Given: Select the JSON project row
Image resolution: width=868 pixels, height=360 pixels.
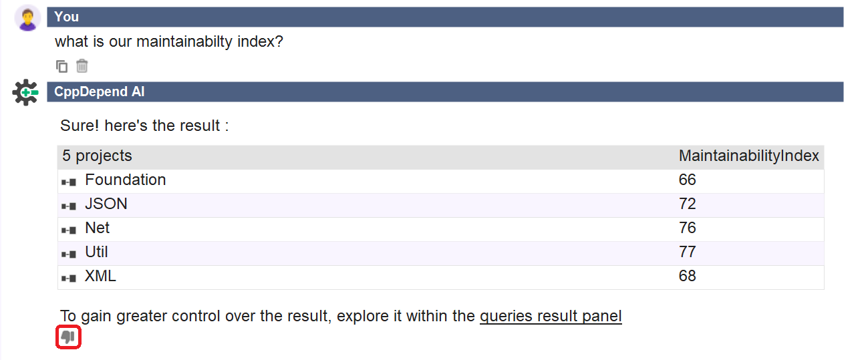Looking at the screenshot, I should (x=441, y=204).
